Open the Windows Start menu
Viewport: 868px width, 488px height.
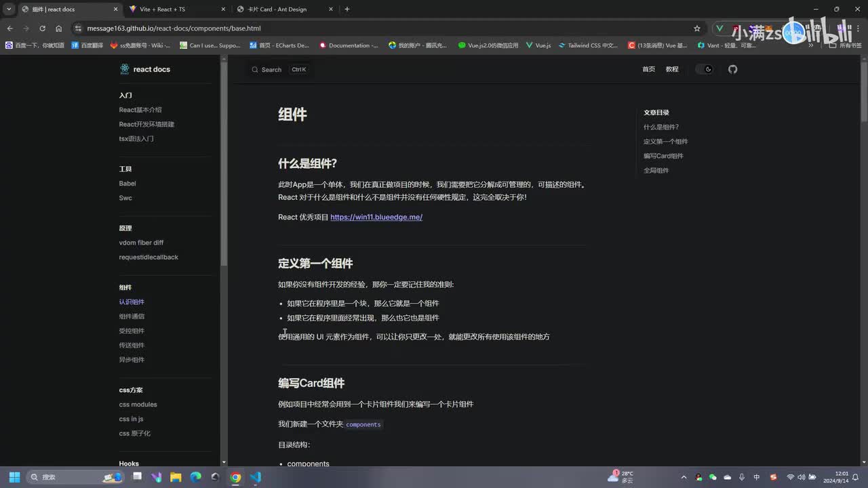[x=14, y=477]
